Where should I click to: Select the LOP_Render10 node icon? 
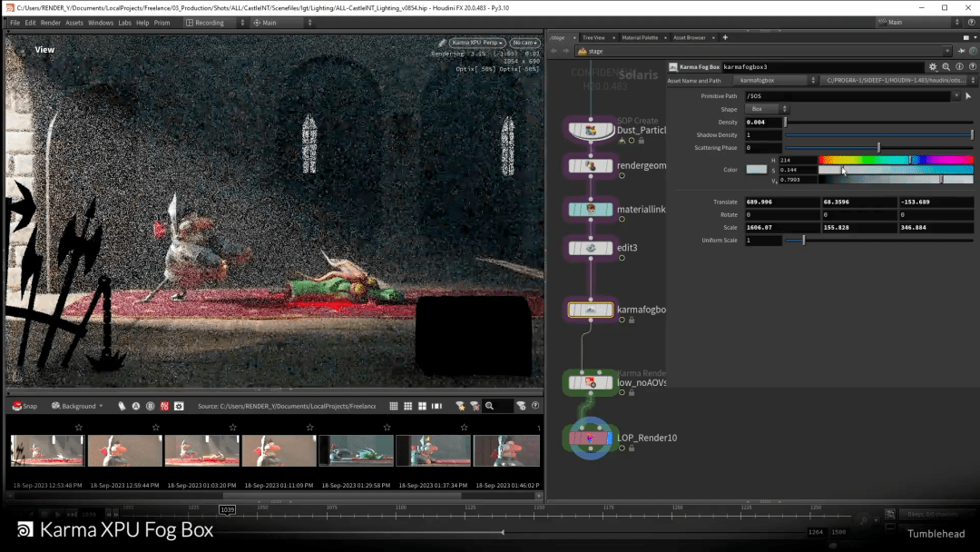[591, 439]
